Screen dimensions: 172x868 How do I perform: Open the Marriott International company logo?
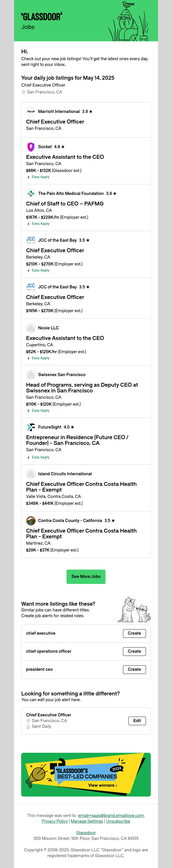point(31,112)
